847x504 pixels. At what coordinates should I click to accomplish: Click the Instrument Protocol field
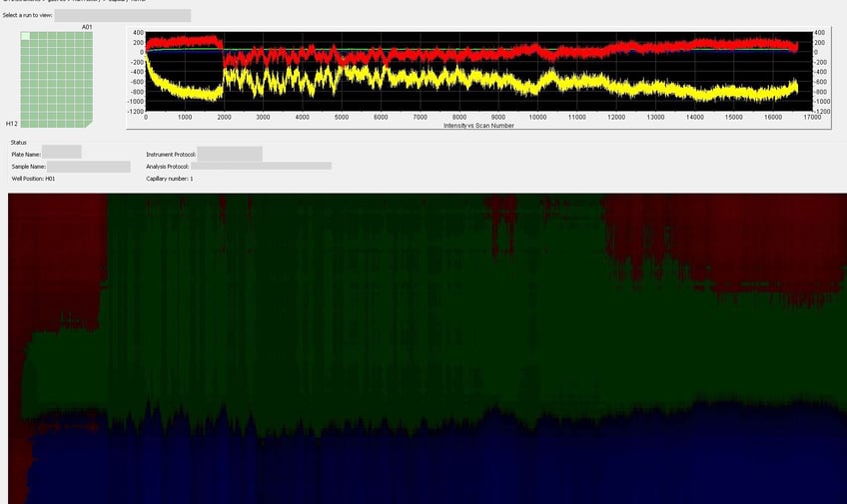230,154
